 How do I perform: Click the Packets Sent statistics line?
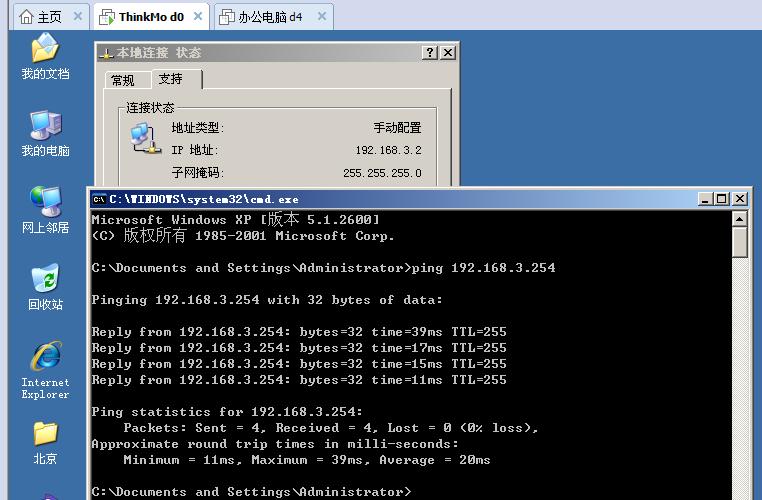coord(330,428)
